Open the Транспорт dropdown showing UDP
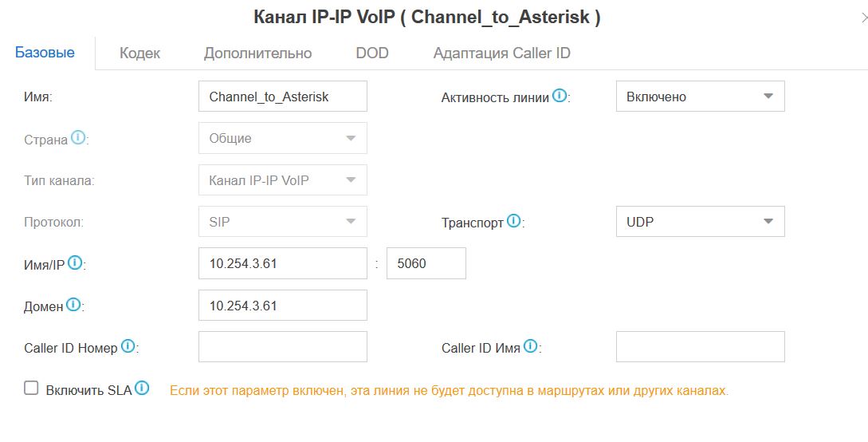 [701, 222]
